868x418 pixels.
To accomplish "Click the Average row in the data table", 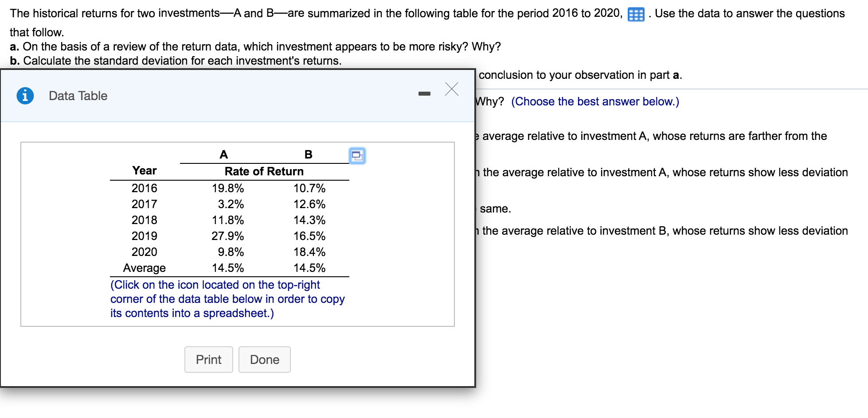I will (144, 267).
